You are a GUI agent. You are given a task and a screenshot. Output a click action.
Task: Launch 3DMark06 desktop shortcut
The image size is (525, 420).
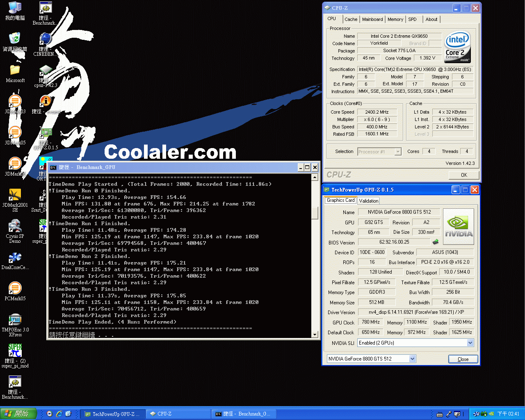(15, 167)
